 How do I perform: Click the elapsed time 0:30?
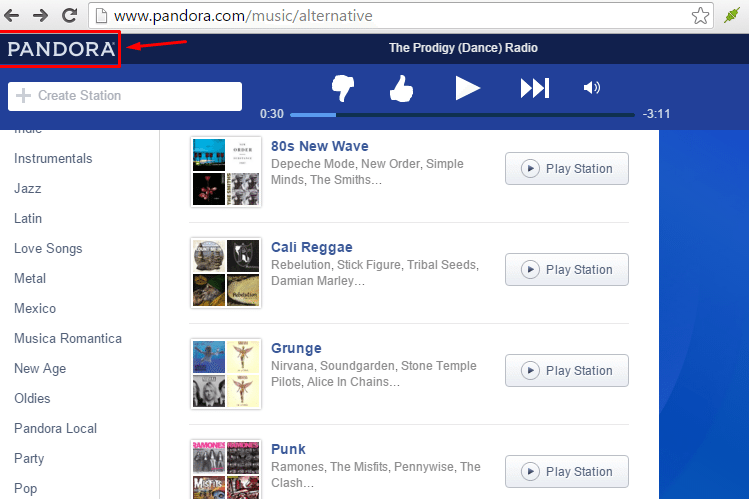coord(271,114)
